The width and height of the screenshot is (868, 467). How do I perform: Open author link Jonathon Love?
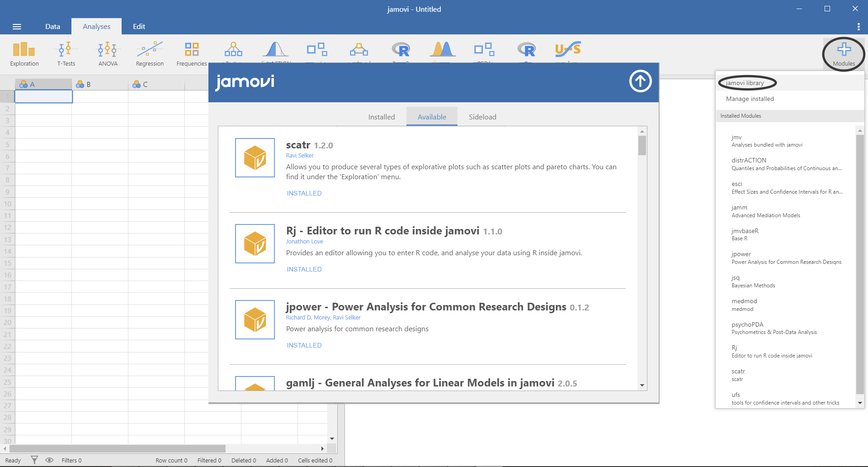click(x=304, y=242)
